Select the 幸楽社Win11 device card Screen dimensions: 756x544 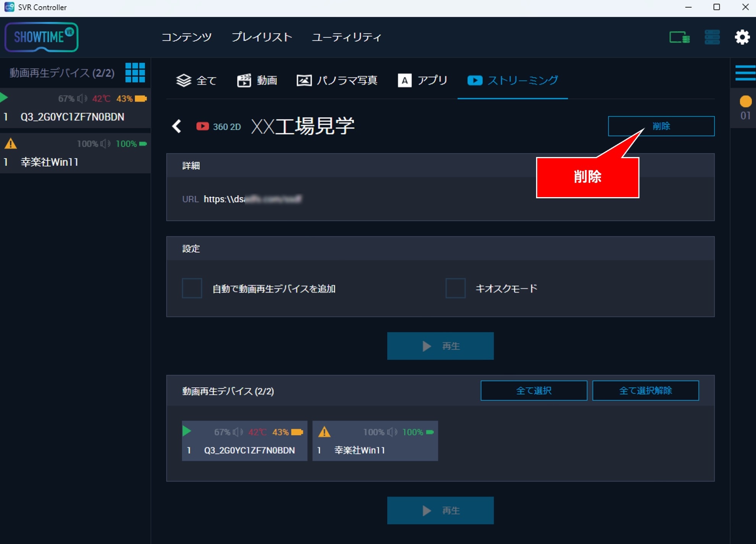click(375, 441)
